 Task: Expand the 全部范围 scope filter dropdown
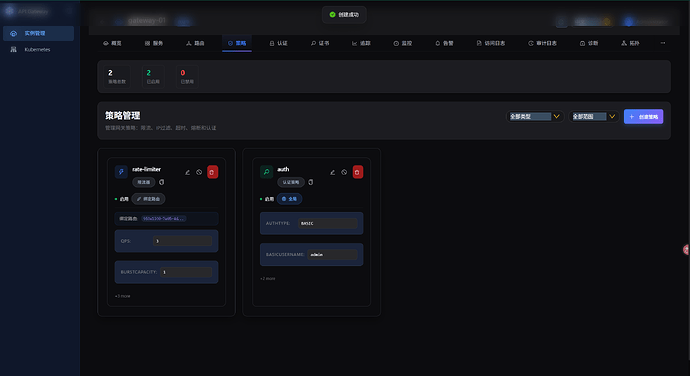tap(593, 117)
